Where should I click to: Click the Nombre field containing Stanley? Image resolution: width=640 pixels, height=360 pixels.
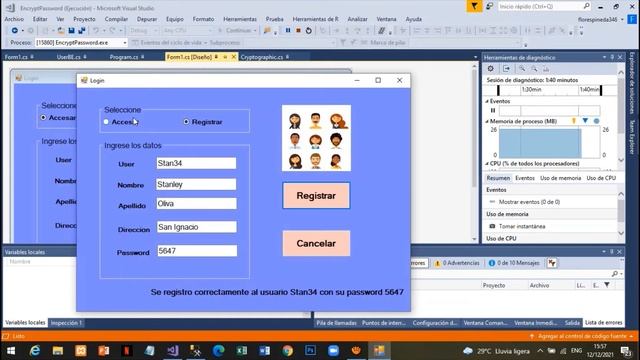tap(196, 184)
